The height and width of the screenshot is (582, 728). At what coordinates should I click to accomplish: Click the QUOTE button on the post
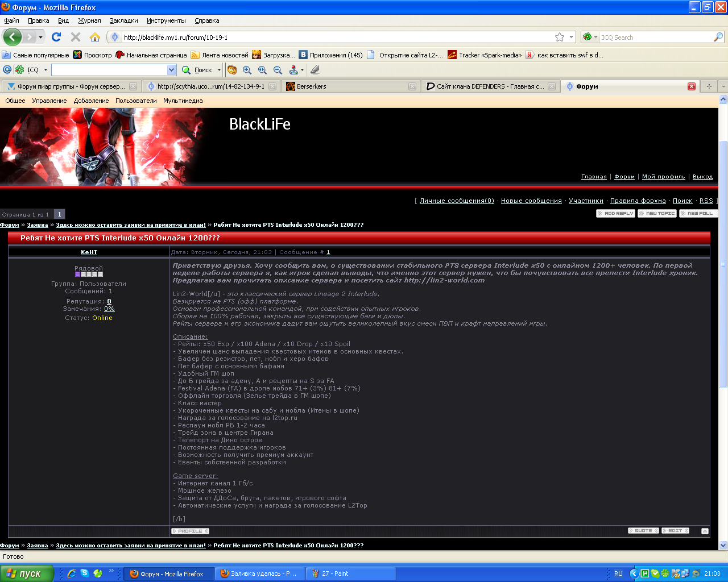click(643, 530)
